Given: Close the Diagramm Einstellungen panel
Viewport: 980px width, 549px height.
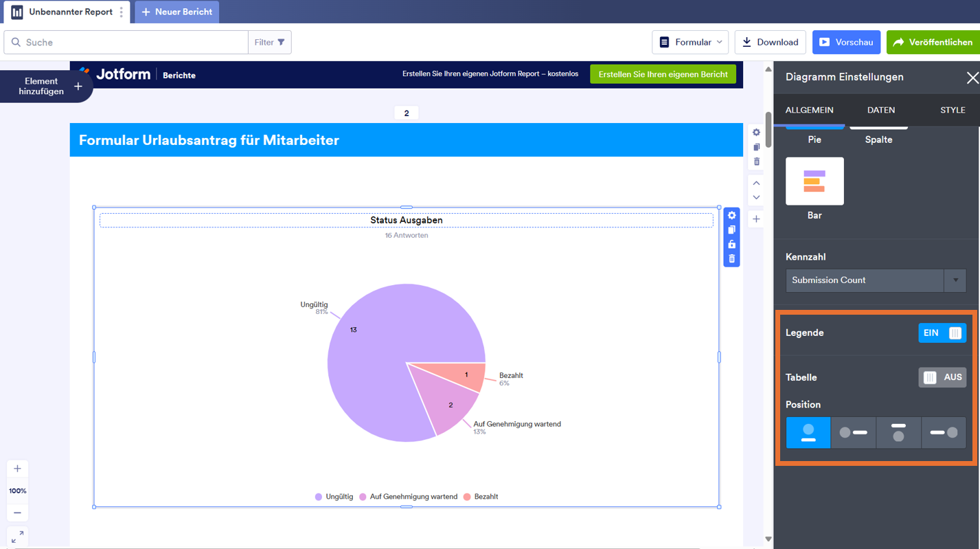Looking at the screenshot, I should (x=972, y=78).
